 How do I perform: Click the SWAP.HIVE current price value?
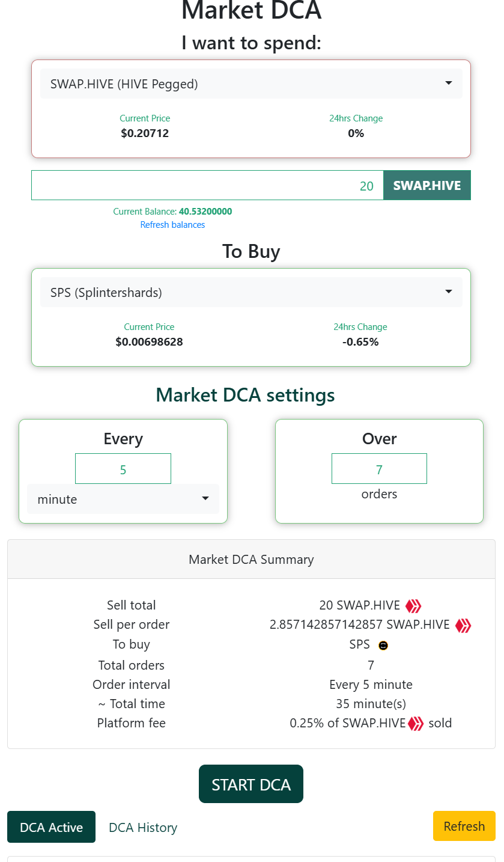[145, 133]
